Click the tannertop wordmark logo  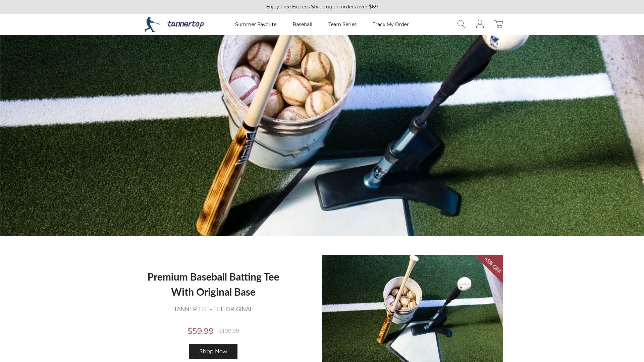point(185,24)
